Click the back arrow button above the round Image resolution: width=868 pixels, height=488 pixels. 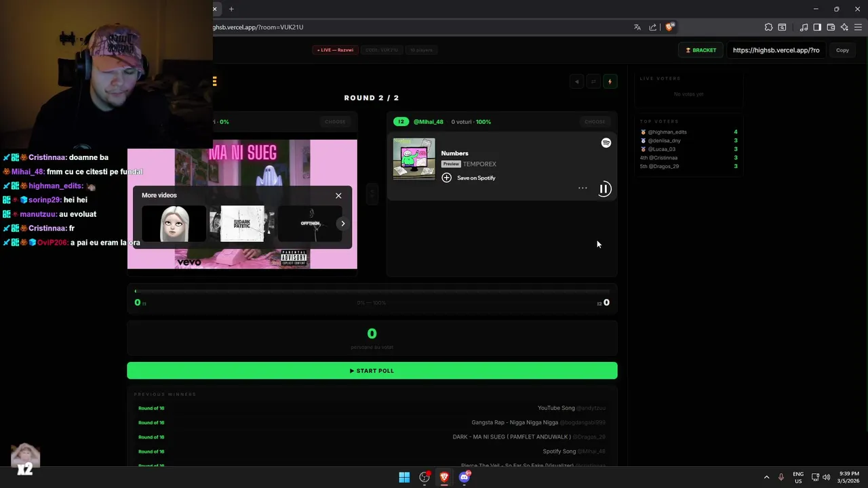tap(577, 81)
